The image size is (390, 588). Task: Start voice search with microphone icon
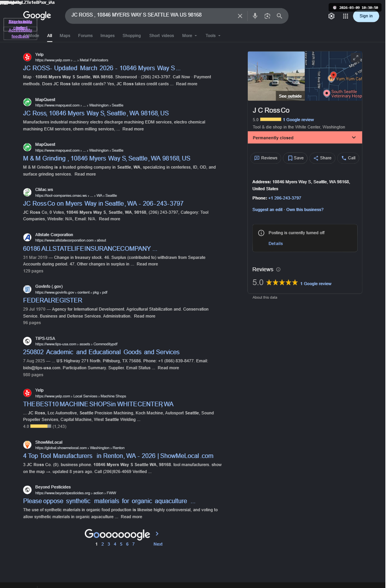255,16
